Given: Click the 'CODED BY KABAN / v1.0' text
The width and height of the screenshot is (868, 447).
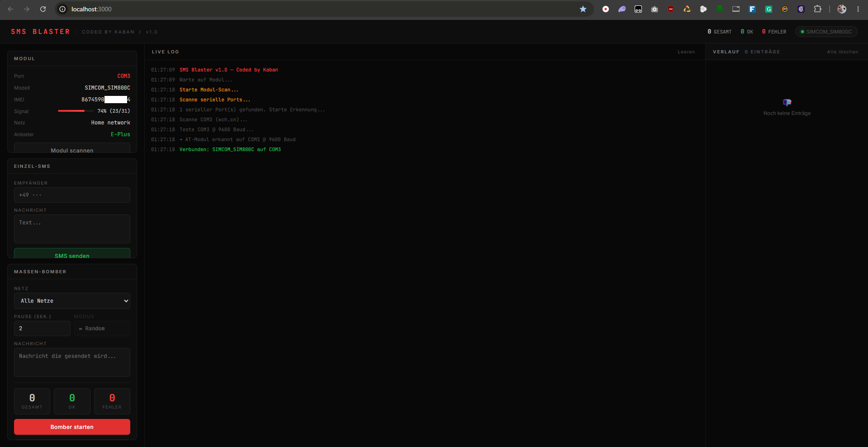Looking at the screenshot, I should (x=119, y=32).
